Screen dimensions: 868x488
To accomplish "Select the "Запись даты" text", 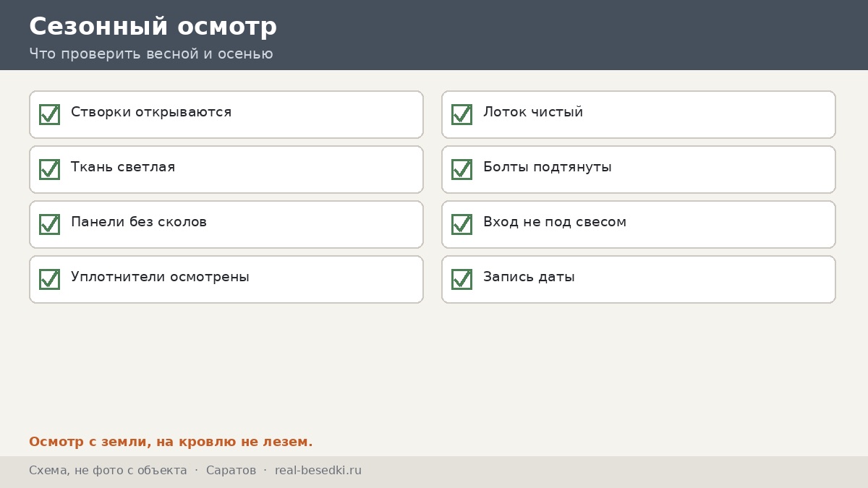I will 529,277.
